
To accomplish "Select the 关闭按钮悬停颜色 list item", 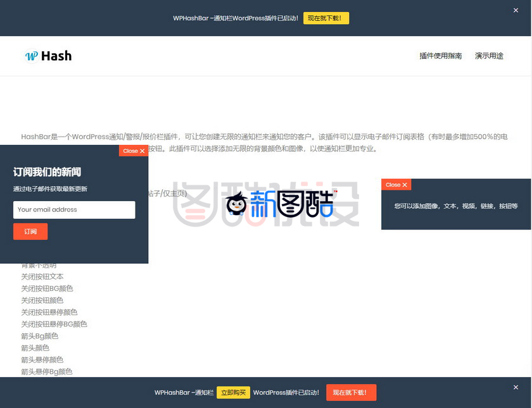I will [49, 312].
